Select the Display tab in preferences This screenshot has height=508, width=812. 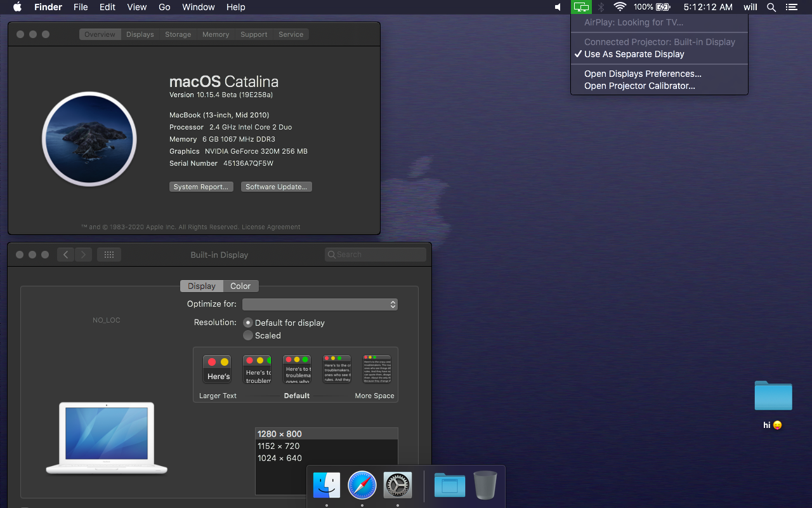tap(202, 286)
